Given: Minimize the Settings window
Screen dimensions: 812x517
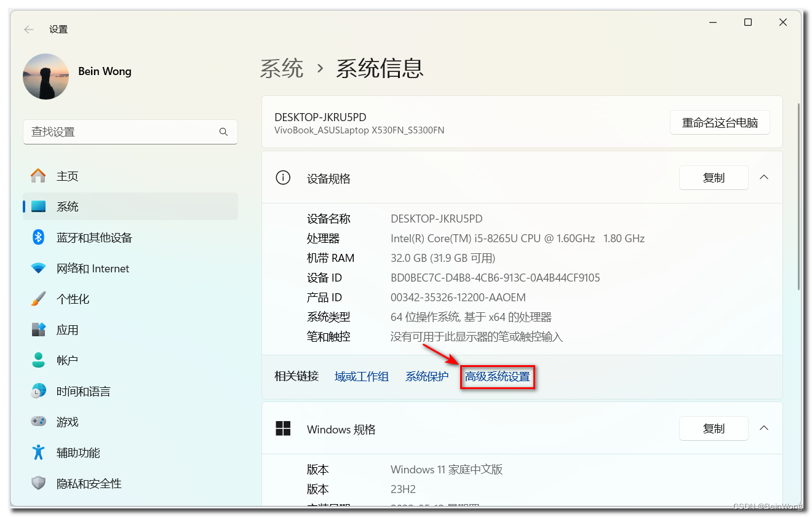Looking at the screenshot, I should coord(713,22).
